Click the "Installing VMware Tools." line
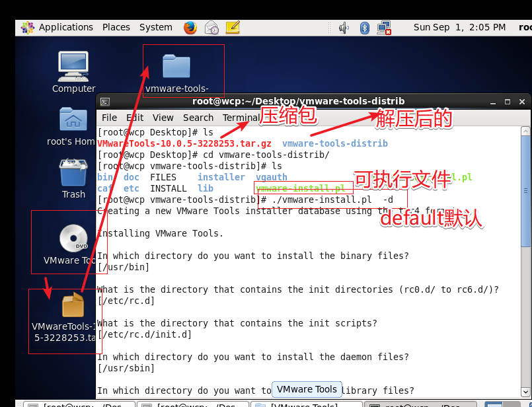The image size is (532, 407). 161,233
